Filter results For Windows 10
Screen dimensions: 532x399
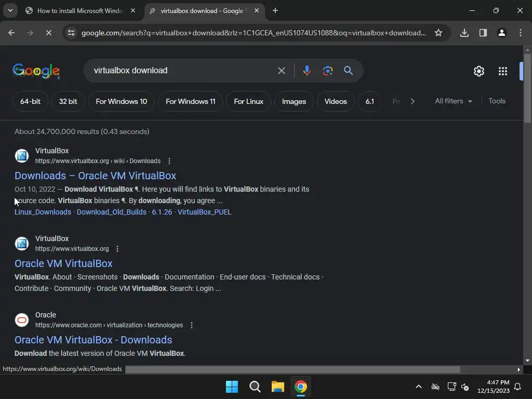(x=122, y=101)
